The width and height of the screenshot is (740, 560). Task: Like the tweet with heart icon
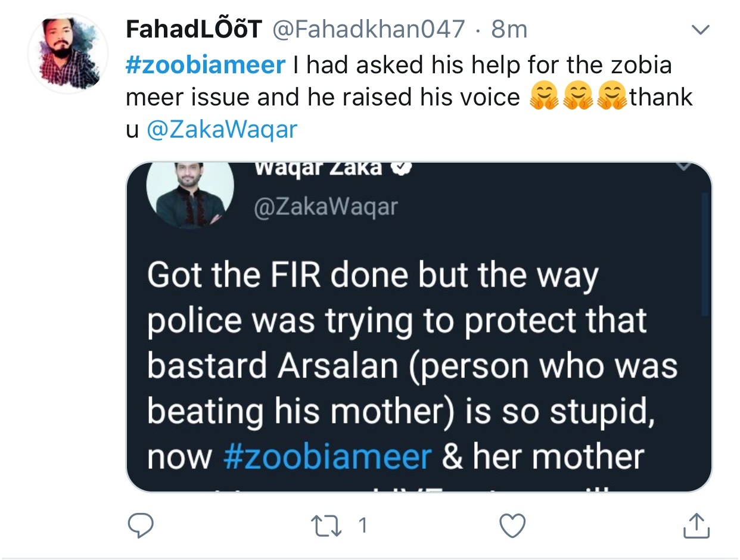[512, 525]
